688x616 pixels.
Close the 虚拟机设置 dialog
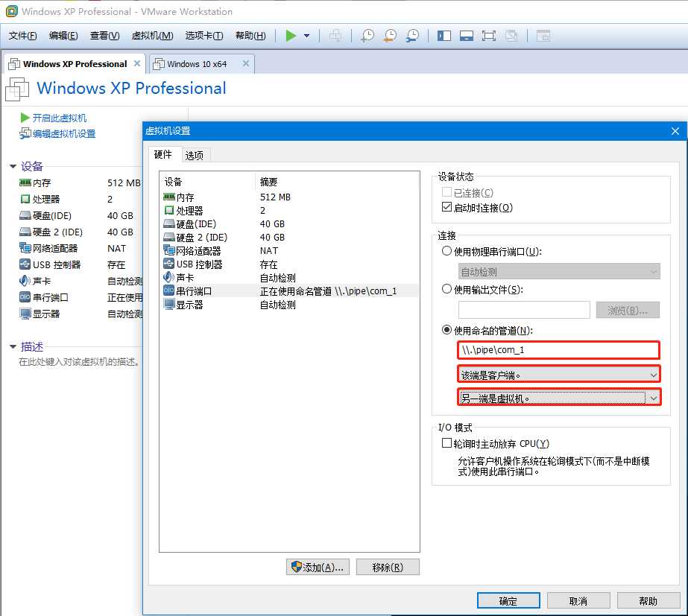click(x=675, y=130)
